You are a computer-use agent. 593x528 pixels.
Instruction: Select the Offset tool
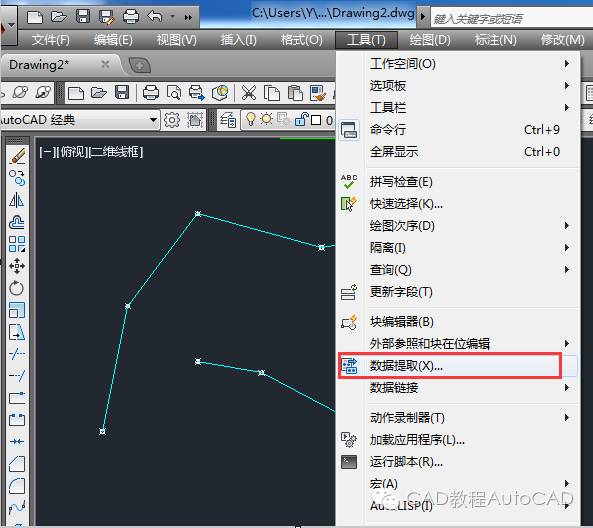[x=17, y=222]
